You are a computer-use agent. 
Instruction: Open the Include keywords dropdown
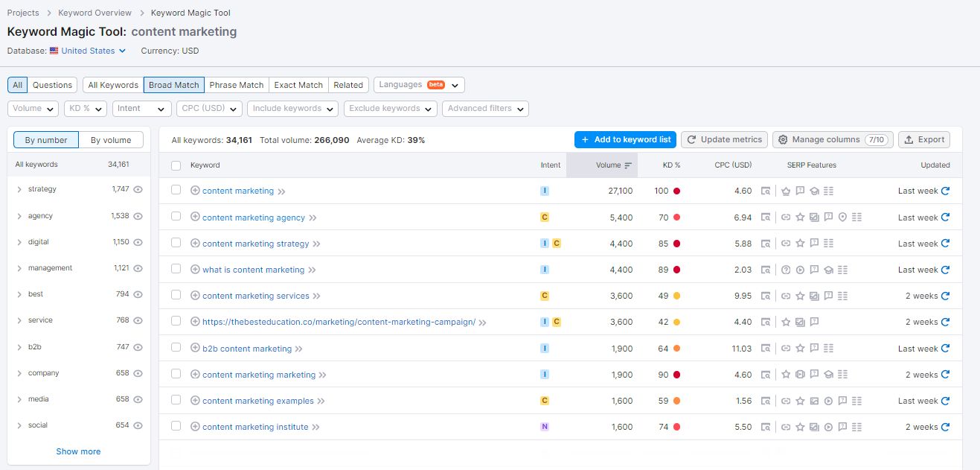point(293,109)
